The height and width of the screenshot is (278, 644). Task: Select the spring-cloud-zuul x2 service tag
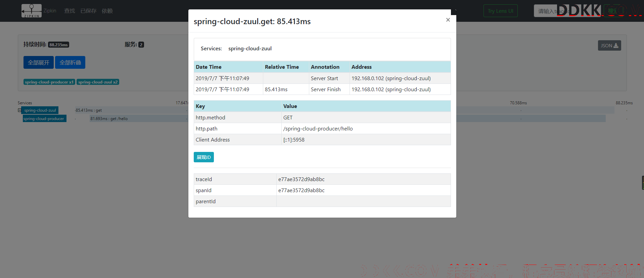(98, 82)
